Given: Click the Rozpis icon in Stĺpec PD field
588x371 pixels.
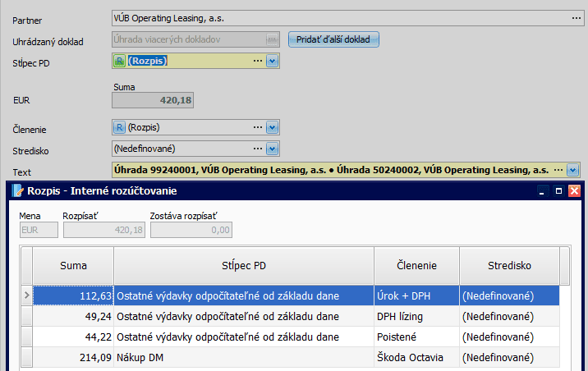Looking at the screenshot, I should coord(119,61).
